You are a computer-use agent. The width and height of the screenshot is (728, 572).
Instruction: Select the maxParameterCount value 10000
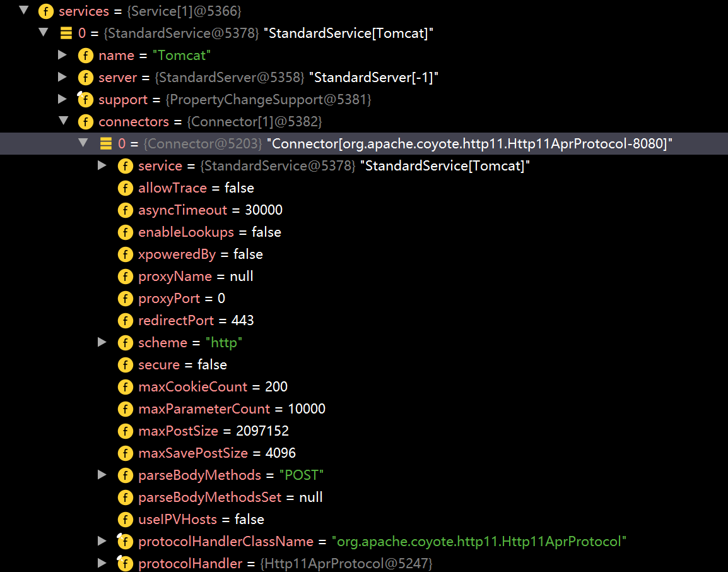(307, 409)
